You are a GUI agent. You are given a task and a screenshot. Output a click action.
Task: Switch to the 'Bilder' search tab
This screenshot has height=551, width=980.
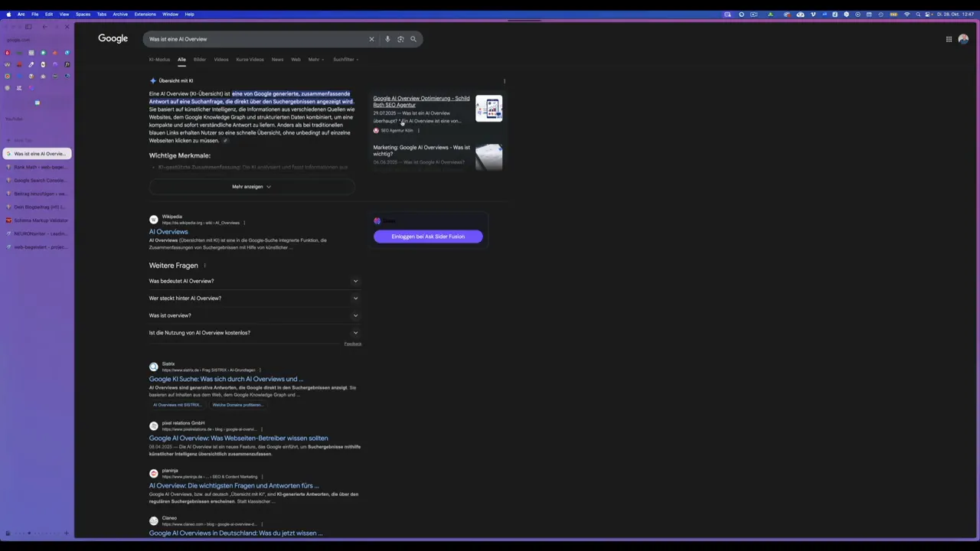[x=199, y=60]
